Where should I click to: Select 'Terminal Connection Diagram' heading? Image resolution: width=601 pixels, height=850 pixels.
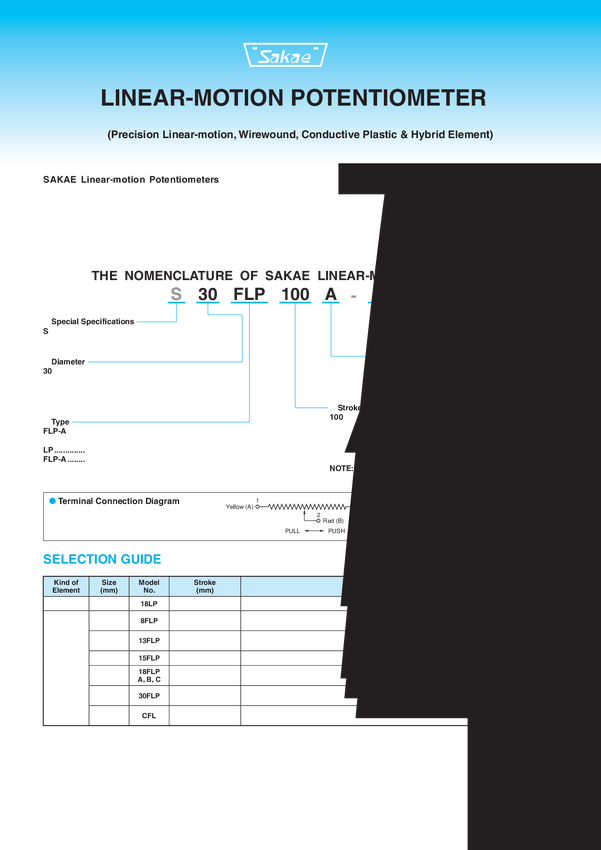(118, 501)
